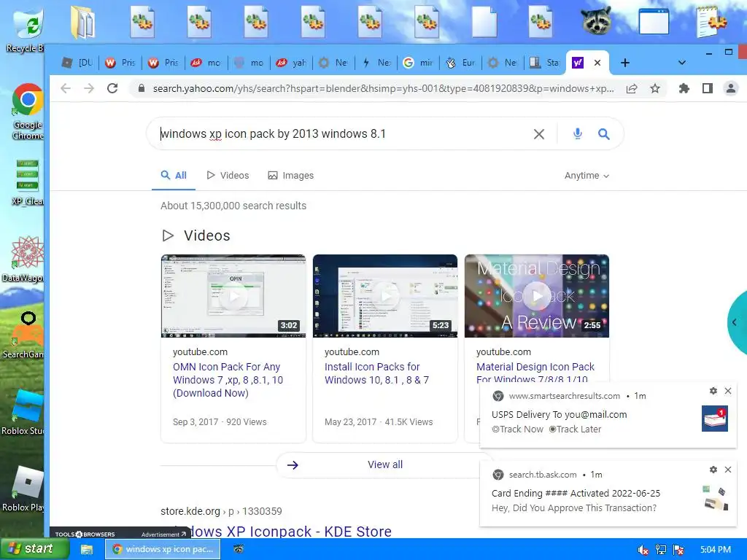Play the Material Design Icon Pack thumbnail
The image size is (747, 560).
point(537,296)
